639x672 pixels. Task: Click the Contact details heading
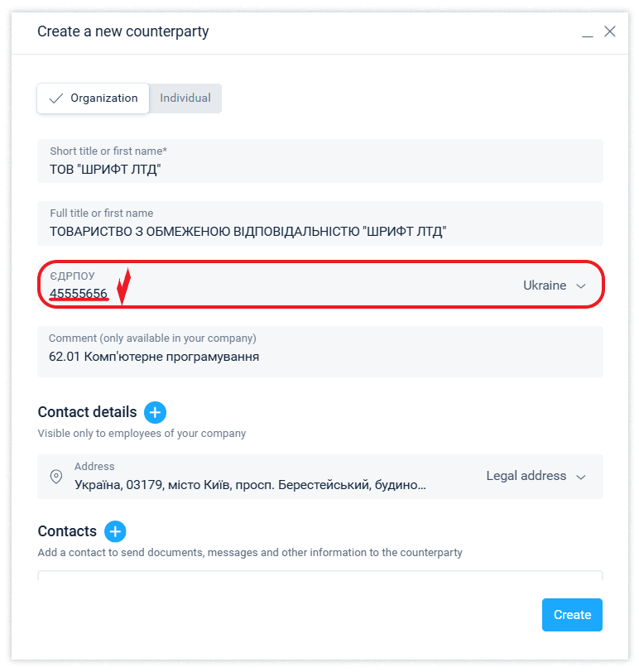87,412
